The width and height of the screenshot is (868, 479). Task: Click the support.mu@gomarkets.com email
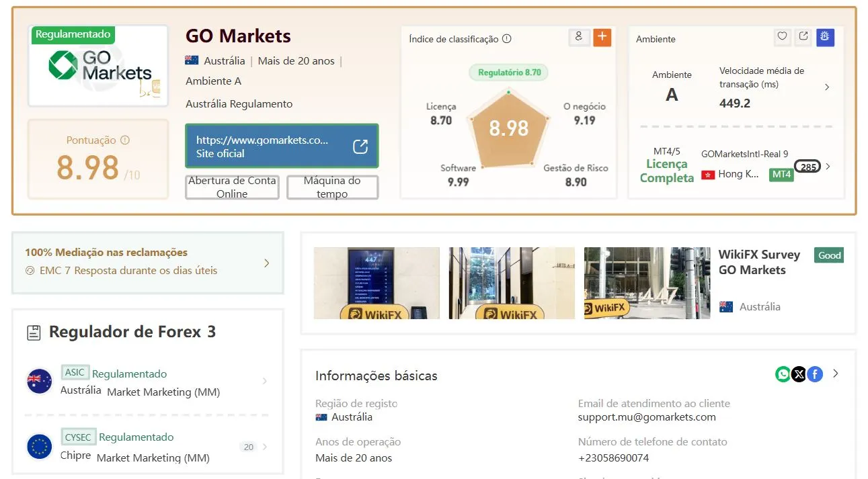(x=647, y=417)
